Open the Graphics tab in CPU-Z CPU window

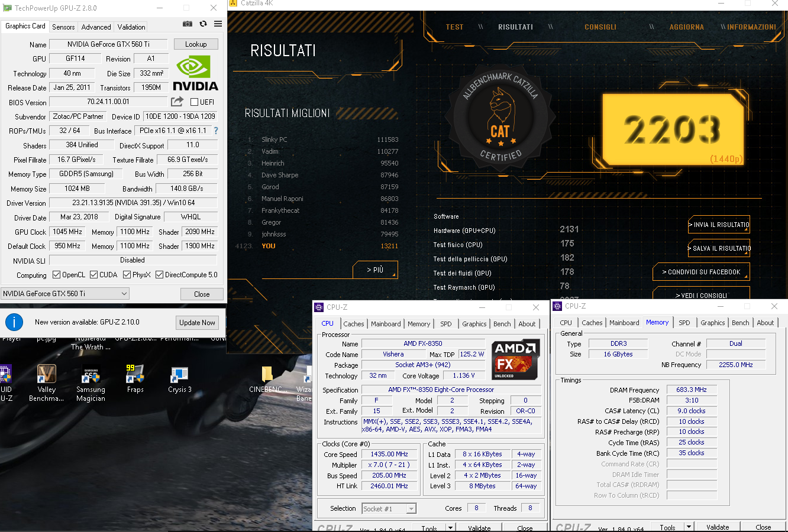474,324
